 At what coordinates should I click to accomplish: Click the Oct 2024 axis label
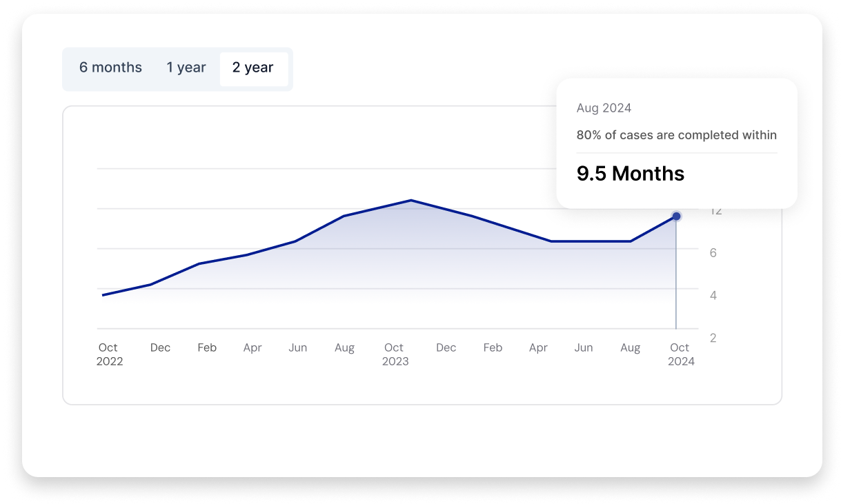pyautogui.click(x=680, y=354)
